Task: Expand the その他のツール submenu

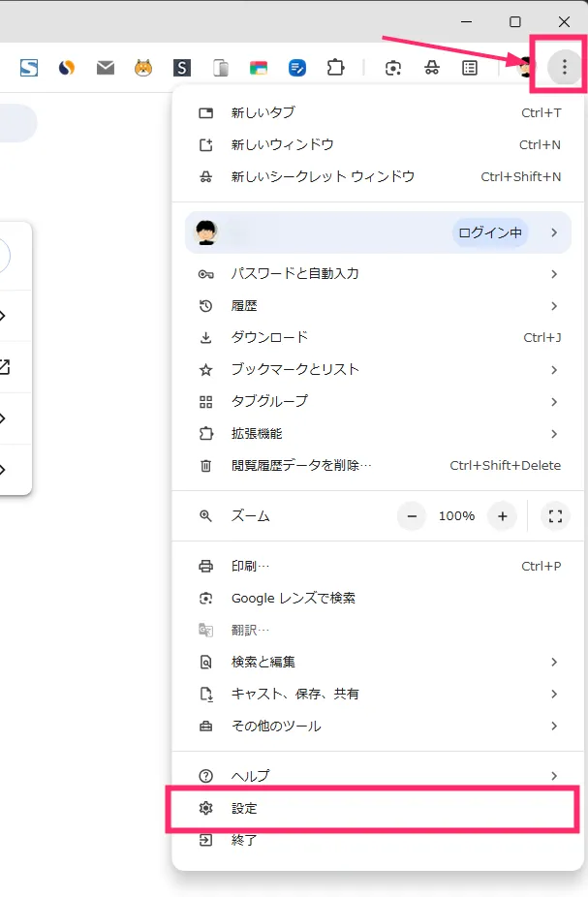Action: pos(378,726)
